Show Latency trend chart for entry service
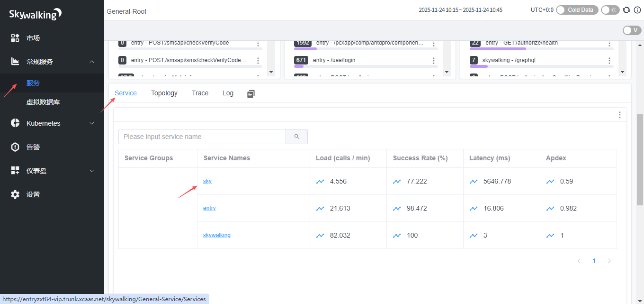The height and width of the screenshot is (304, 644). click(474, 208)
